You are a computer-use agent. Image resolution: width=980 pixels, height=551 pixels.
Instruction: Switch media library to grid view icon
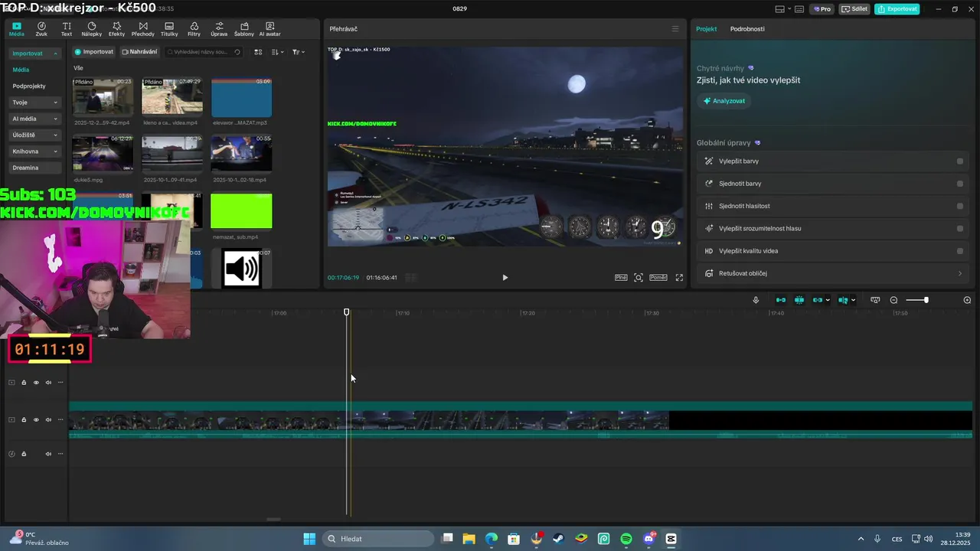(258, 52)
